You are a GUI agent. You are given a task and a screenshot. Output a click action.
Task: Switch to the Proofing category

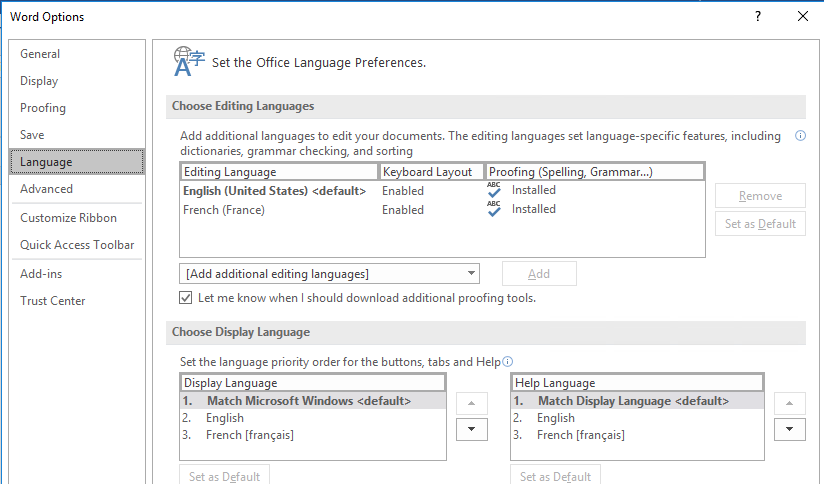tap(43, 108)
